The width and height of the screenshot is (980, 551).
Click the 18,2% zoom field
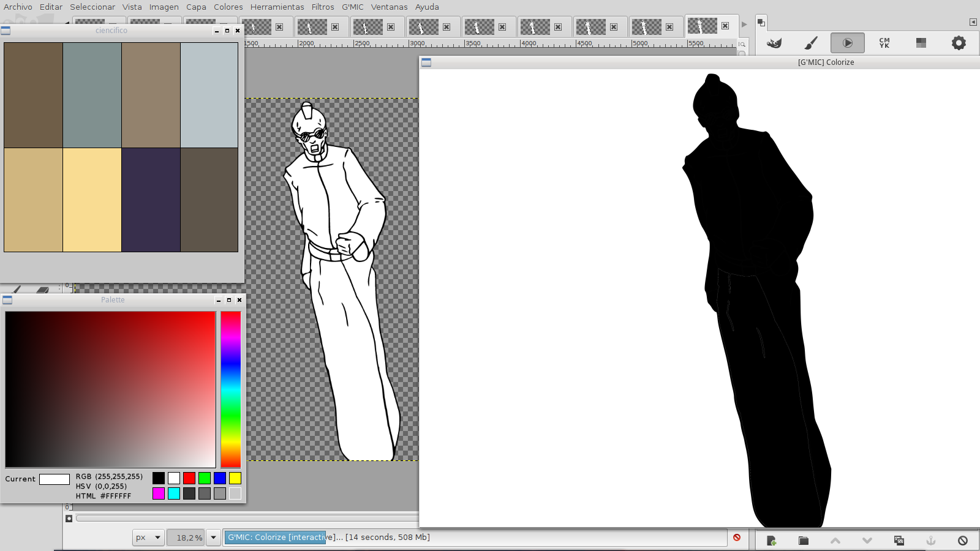point(186,538)
